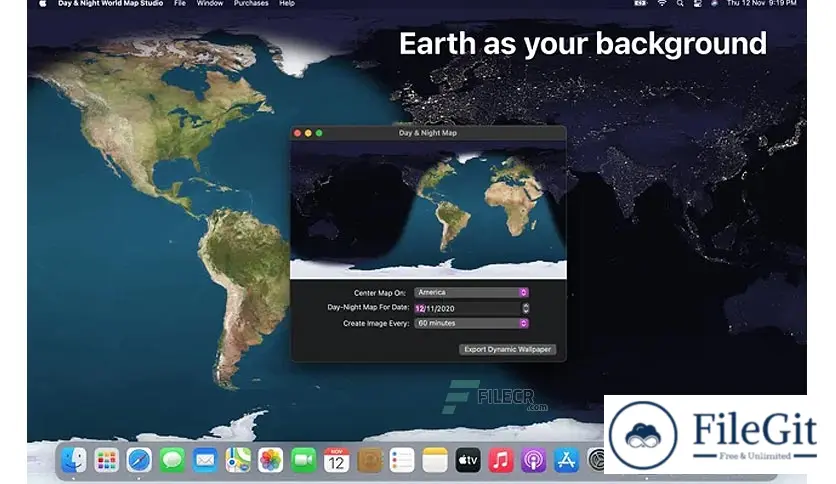Expand the Create Image Every dropdown
This screenshot has height=484, width=836.
pos(471,323)
